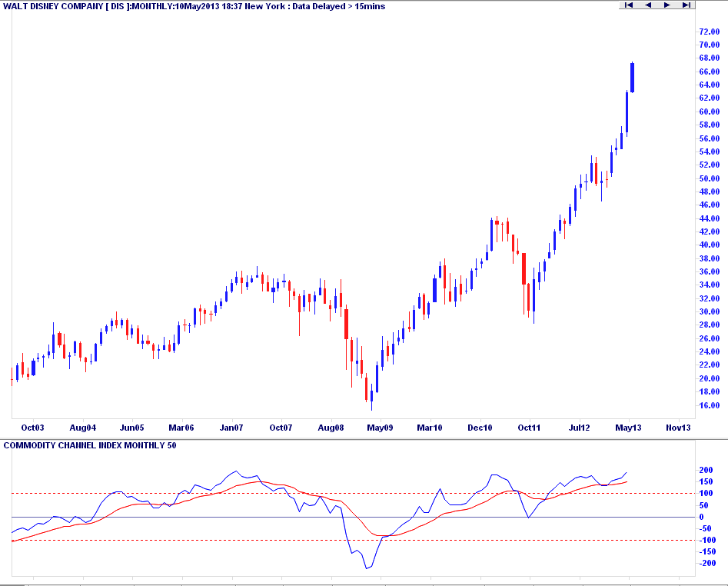Viewport: 728px width, 586px height.
Task: Step back one chart period
Action: 648,5
